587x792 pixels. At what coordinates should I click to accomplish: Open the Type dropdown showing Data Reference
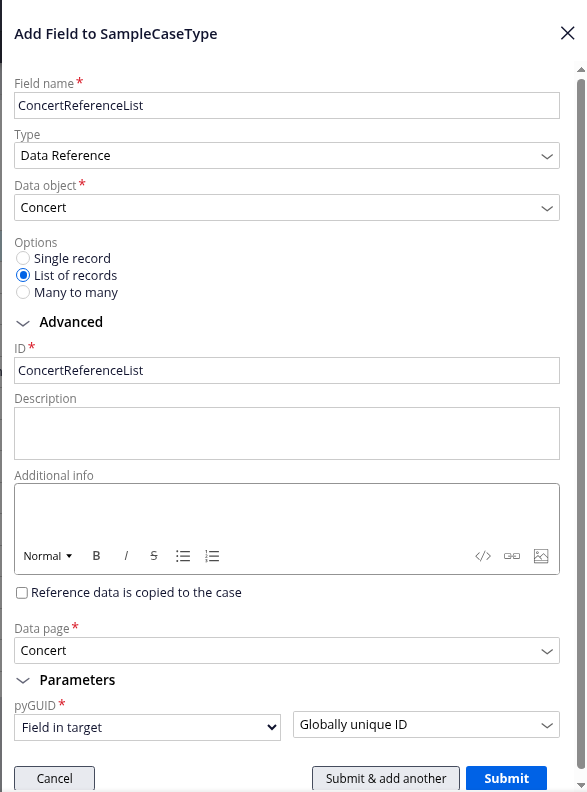click(x=287, y=156)
